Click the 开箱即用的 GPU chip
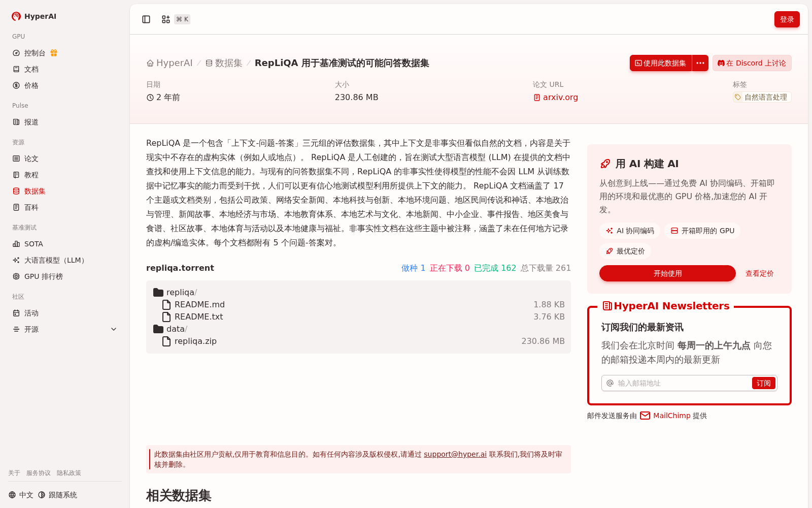Viewport: 812px width, 508px height. 702,231
